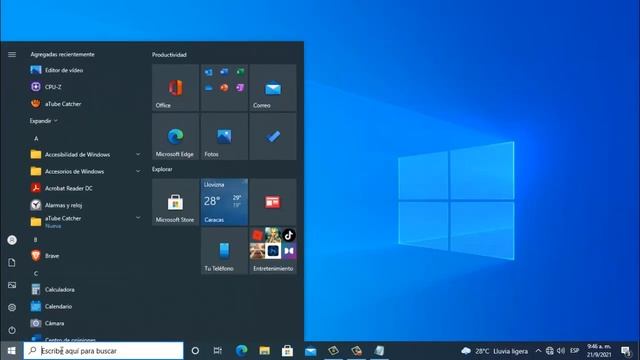Open Mail from the taskbar
The height and width of the screenshot is (360, 640).
point(311,351)
